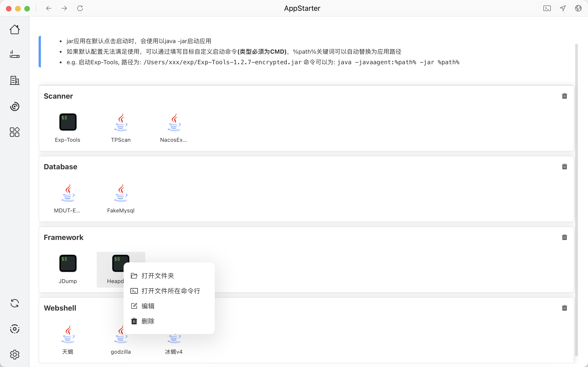This screenshot has width=588, height=367.
Task: Go to home page in sidebar
Action: pyautogui.click(x=14, y=29)
